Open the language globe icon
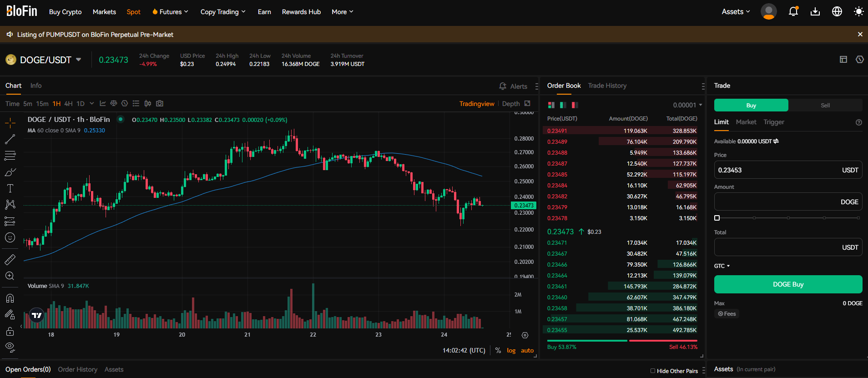The image size is (868, 378). point(837,11)
